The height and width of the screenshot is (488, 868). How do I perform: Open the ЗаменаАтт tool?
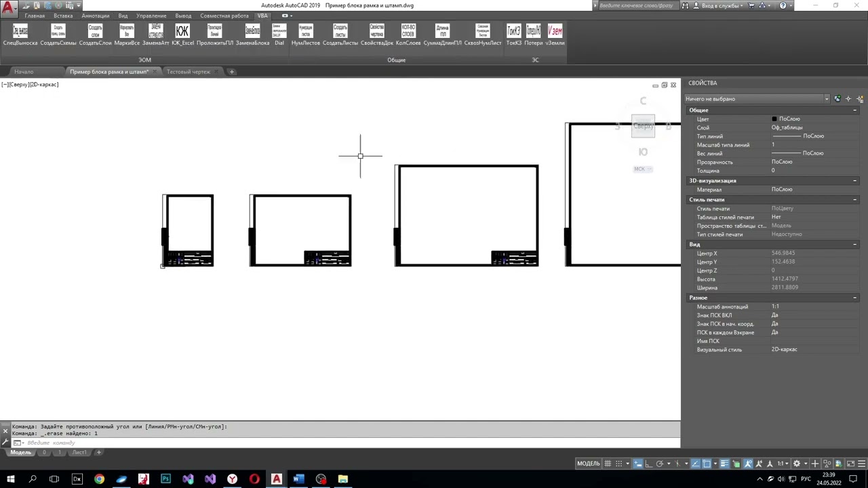(156, 35)
